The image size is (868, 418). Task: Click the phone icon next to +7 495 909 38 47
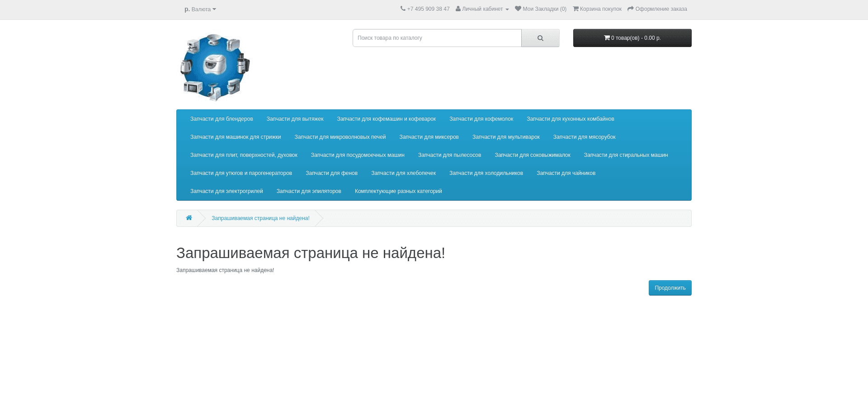click(403, 9)
